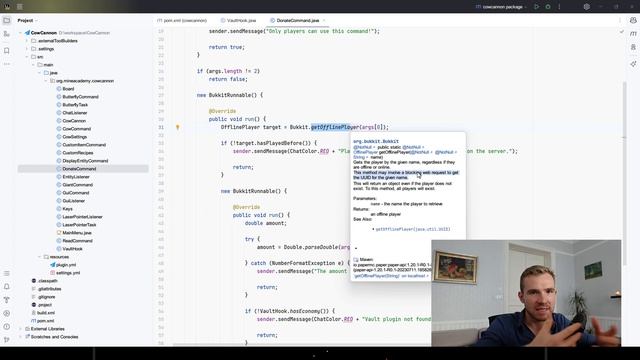
Task: Open more run actions menu in title bar
Action: pyautogui.click(x=559, y=7)
